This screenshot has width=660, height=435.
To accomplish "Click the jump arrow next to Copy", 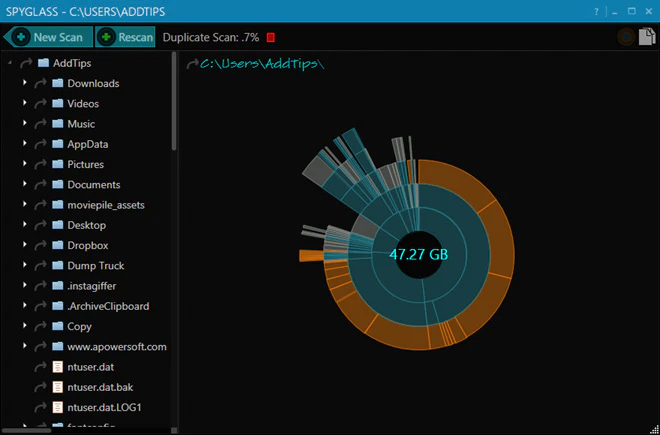I will pyautogui.click(x=40, y=326).
